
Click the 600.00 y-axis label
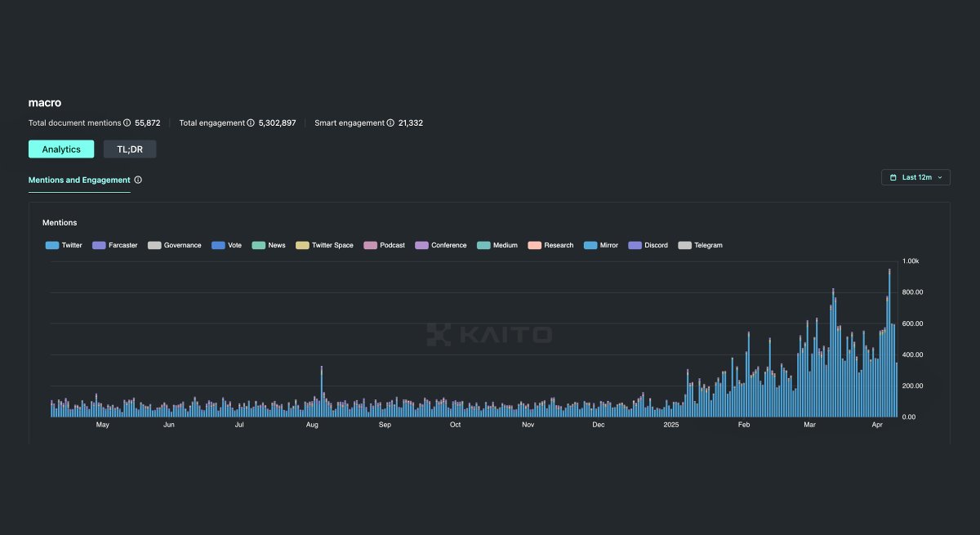click(913, 323)
